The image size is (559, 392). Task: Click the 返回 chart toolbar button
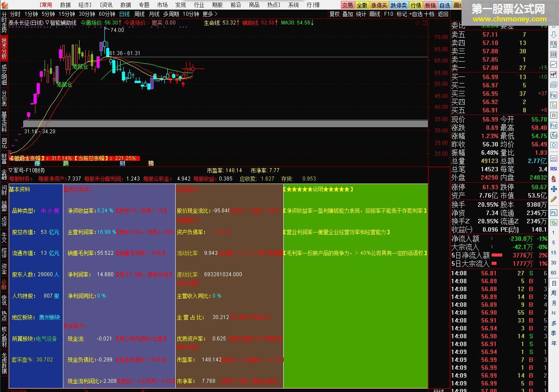point(443,14)
